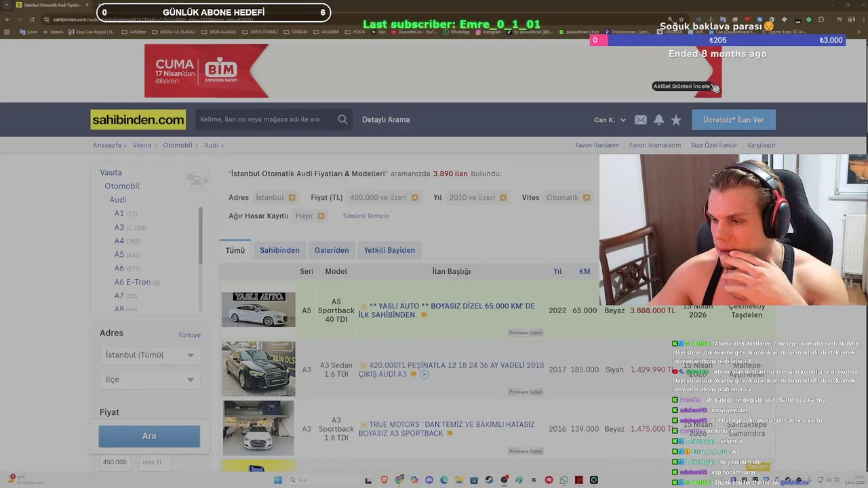Open Steam from the taskbar
The image size is (868, 488).
point(489,480)
